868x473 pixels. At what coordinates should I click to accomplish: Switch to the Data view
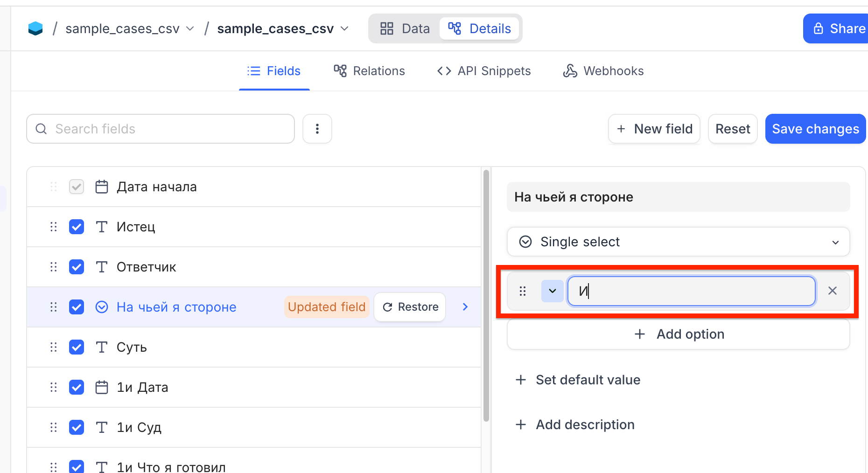[x=405, y=28]
